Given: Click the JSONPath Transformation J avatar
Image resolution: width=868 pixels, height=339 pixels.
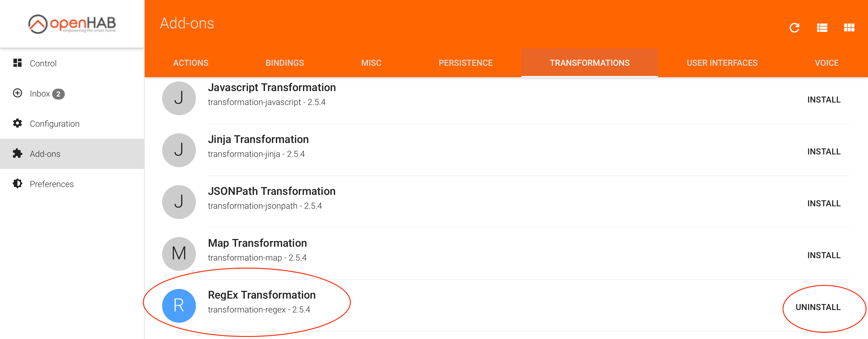Looking at the screenshot, I should [x=179, y=202].
